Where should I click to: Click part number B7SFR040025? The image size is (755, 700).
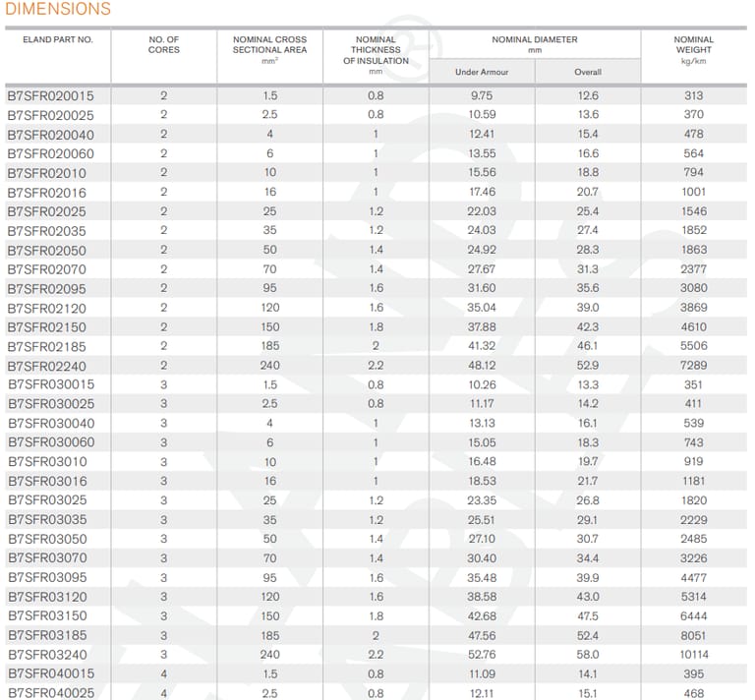51,693
